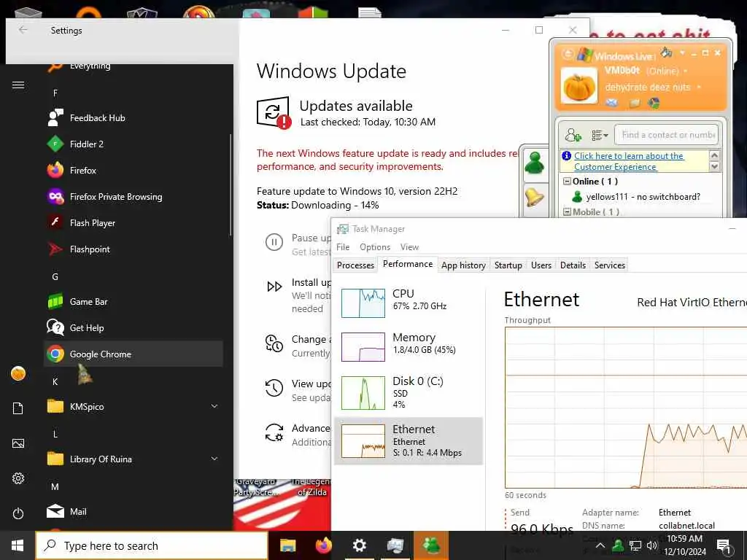Click the Task Manager taskbar icon
The image size is (747, 560).
click(395, 545)
